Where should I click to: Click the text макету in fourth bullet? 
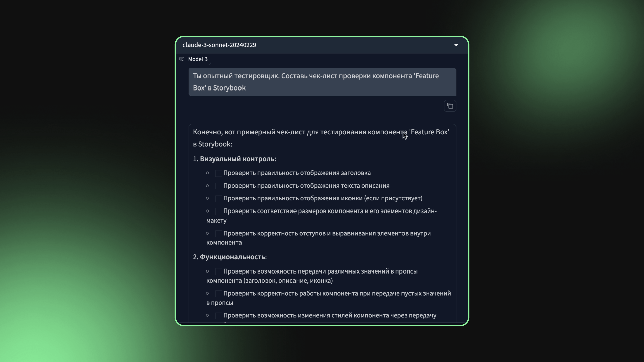point(216,221)
